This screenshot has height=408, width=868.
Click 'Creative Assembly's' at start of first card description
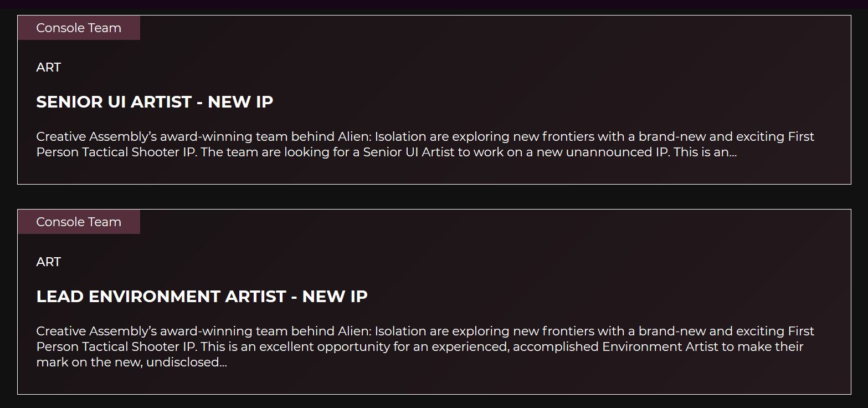click(97, 136)
